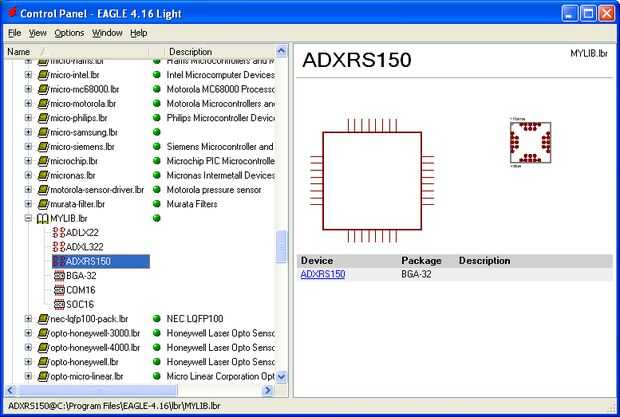Click the opto-micro-linear.lbr book icon
This screenshot has width=620, height=417.
[x=43, y=376]
